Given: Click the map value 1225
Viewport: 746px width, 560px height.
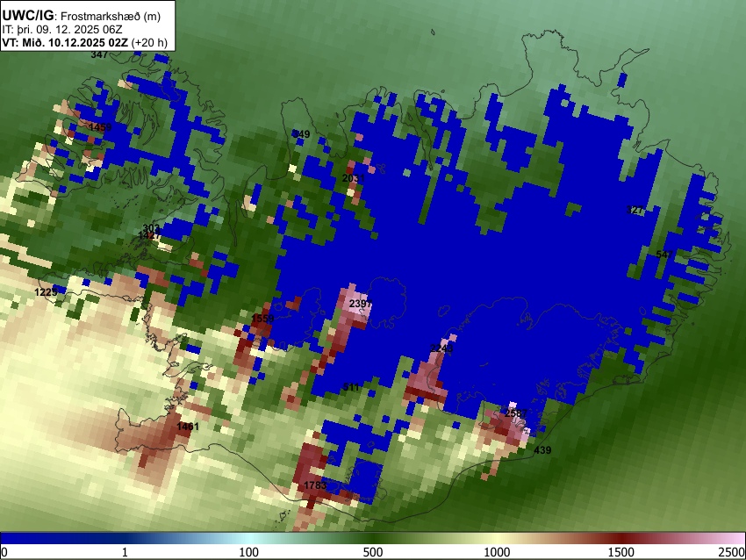Looking at the screenshot, I should pos(47,291).
